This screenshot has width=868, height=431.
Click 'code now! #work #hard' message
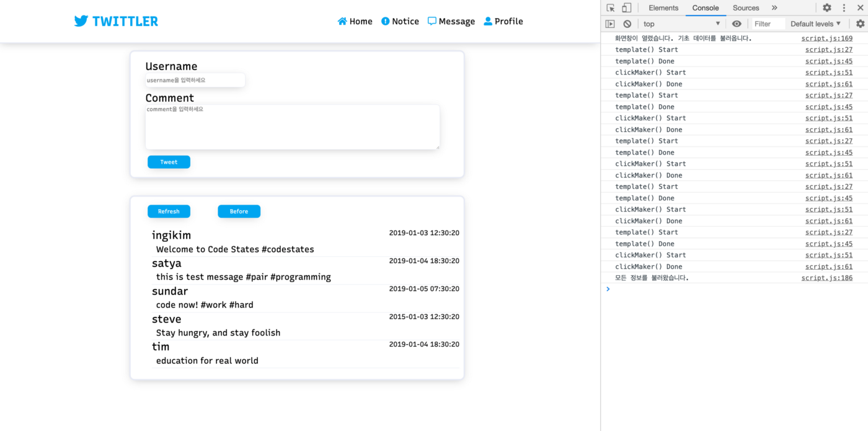point(205,305)
